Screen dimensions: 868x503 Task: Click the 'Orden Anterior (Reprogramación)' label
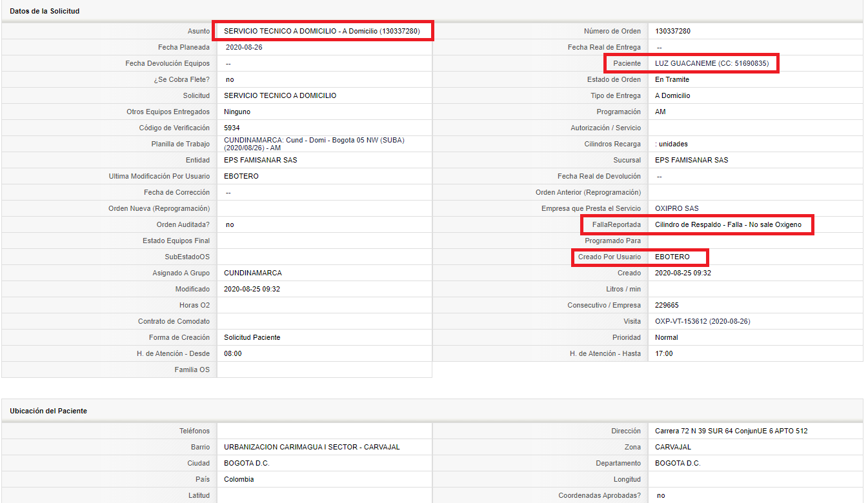point(589,192)
